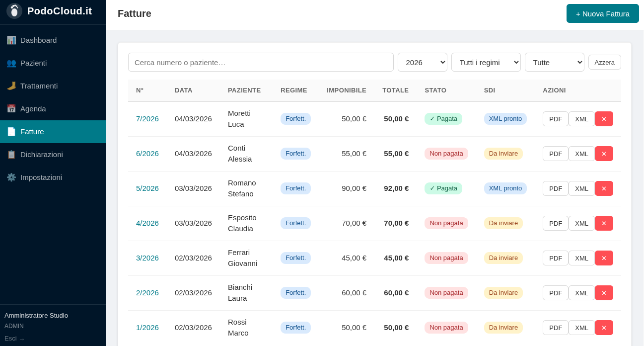Download PDF for invoice 2/2026
The image size is (644, 346).
click(556, 293)
